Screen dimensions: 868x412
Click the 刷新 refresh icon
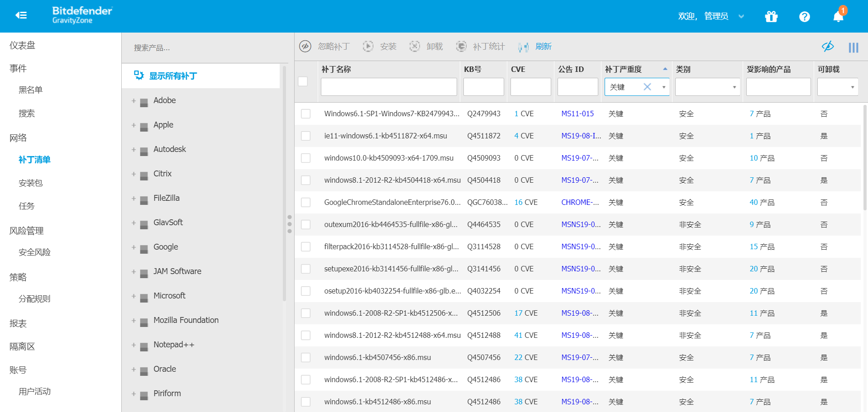524,47
